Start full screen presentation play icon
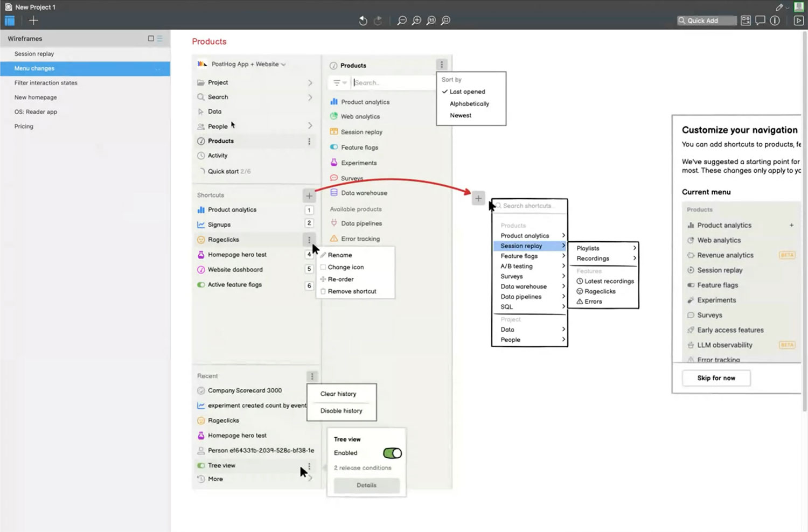 coord(799,20)
